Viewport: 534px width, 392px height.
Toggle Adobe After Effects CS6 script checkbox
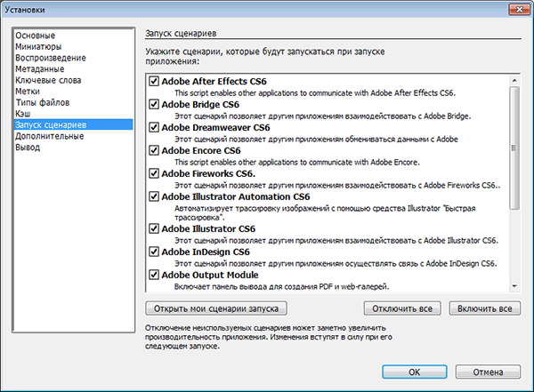(154, 81)
